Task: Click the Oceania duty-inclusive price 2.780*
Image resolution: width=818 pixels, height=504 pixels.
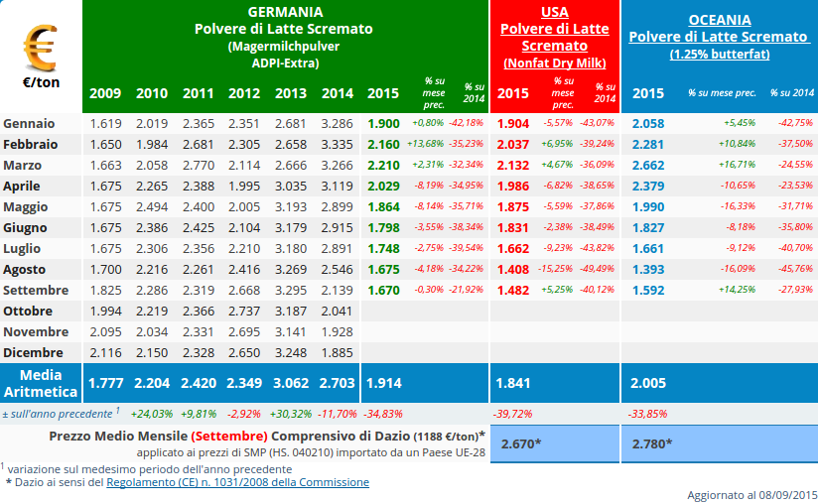Action: (x=652, y=443)
